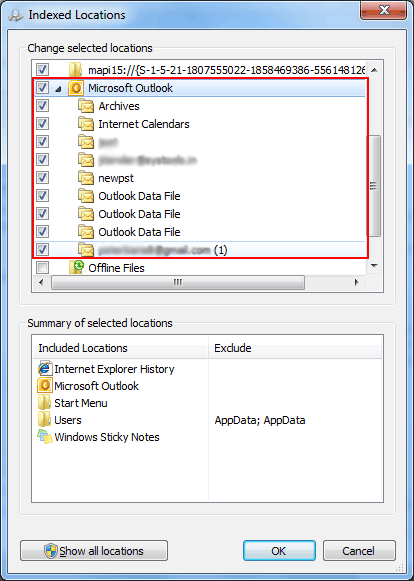This screenshot has width=414, height=581.
Task: Select the Microsoft Outlook tree row label
Action: pyautogui.click(x=130, y=88)
